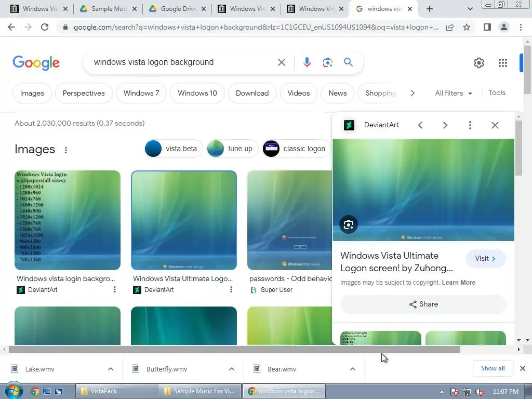Screen dimensions: 532x399
Task: Switch to the Google Drive tab
Action: coord(177,9)
